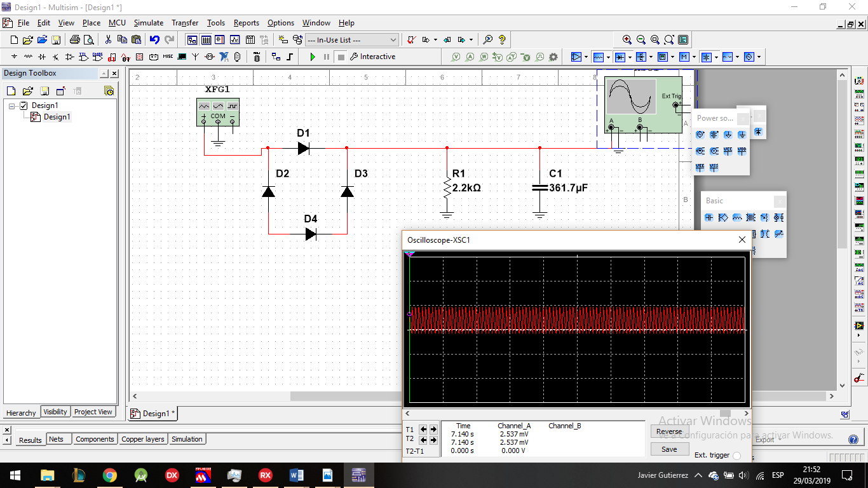This screenshot has height=488, width=868.
Task: Switch to the Visibility tab
Action: click(x=55, y=412)
